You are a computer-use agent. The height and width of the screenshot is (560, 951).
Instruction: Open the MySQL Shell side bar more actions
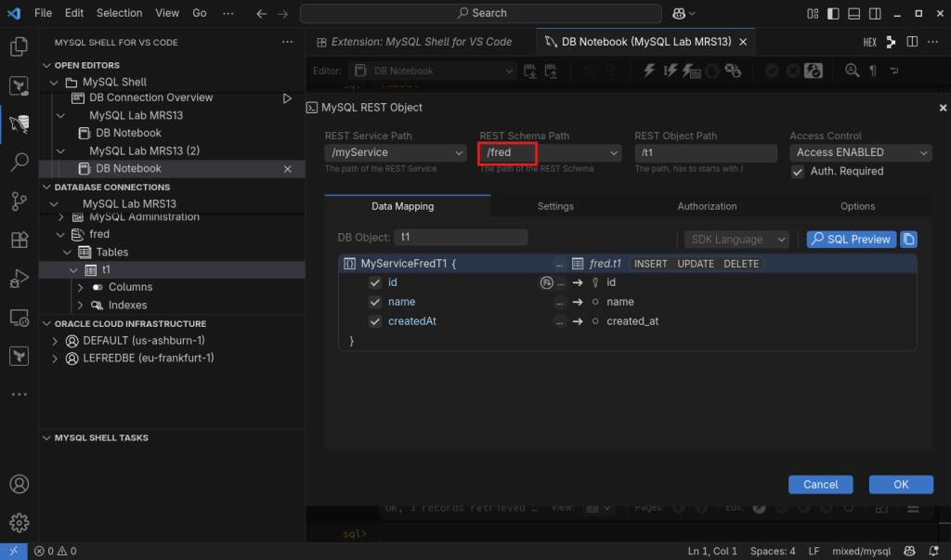pyautogui.click(x=287, y=42)
